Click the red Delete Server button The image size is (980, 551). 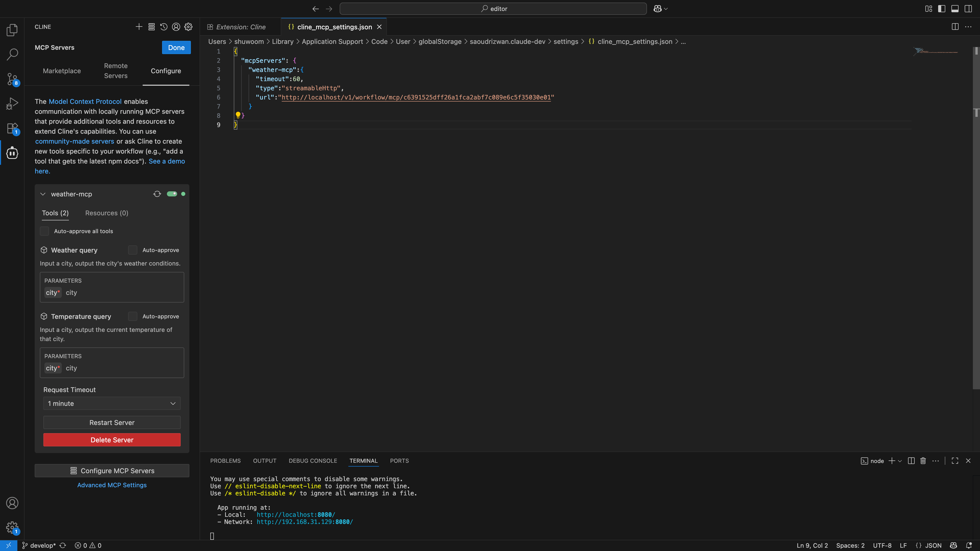112,440
